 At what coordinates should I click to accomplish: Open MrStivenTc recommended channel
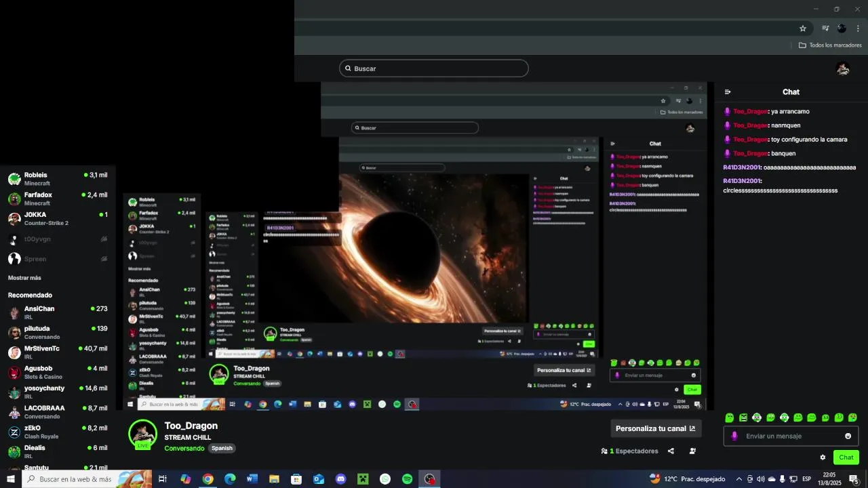(58, 352)
